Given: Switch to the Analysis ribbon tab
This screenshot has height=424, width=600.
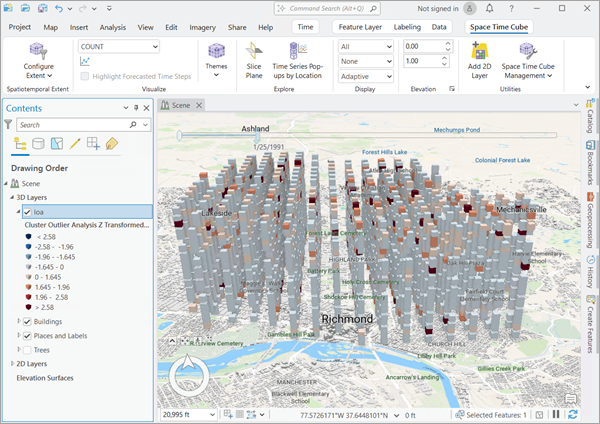Looking at the screenshot, I should (113, 27).
